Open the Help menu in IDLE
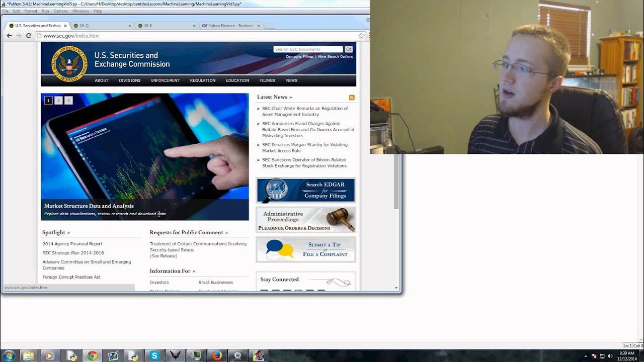This screenshot has width=644, height=362. tap(98, 11)
